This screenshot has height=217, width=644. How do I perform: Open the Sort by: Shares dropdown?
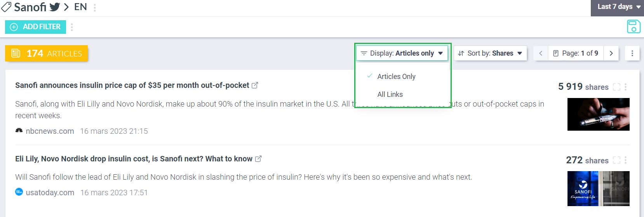490,53
